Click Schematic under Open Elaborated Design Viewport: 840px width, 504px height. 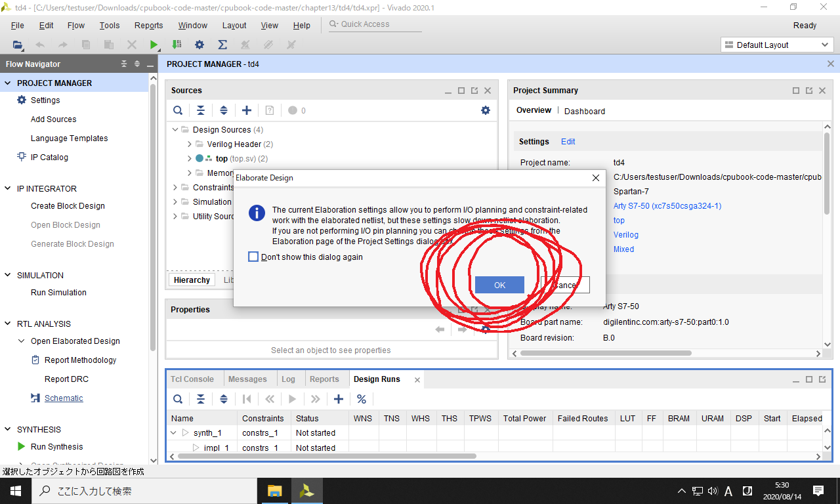point(64,398)
